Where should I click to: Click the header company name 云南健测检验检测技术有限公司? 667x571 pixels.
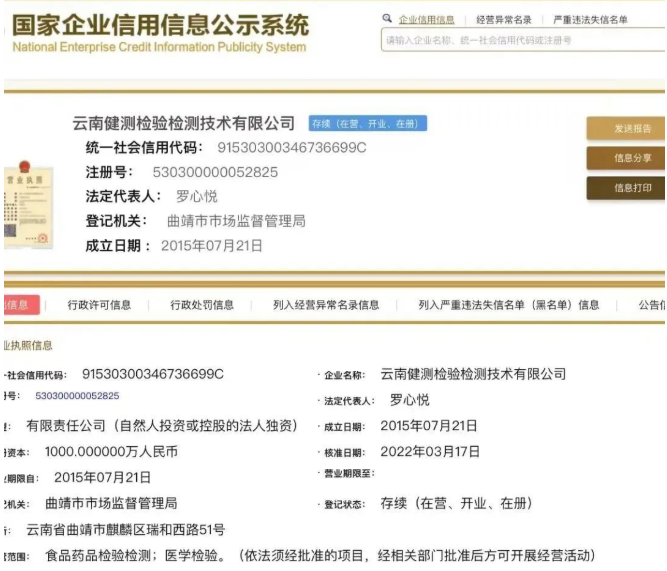[184, 123]
